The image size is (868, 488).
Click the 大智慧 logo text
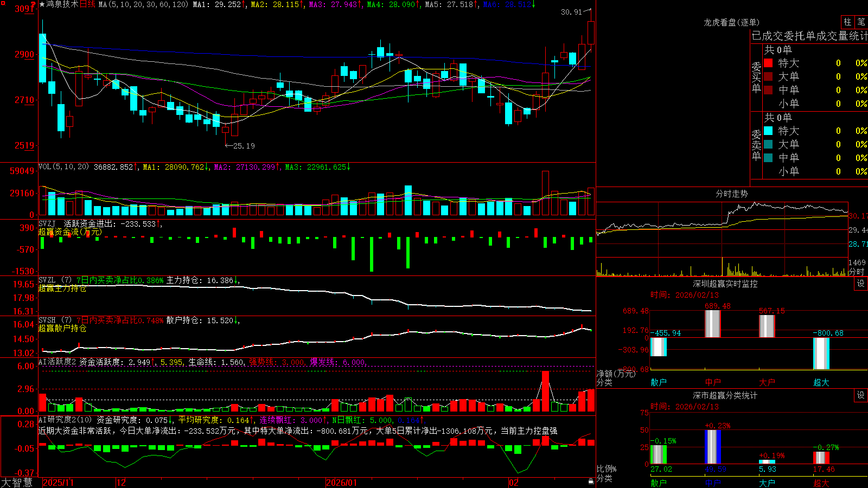[x=17, y=483]
